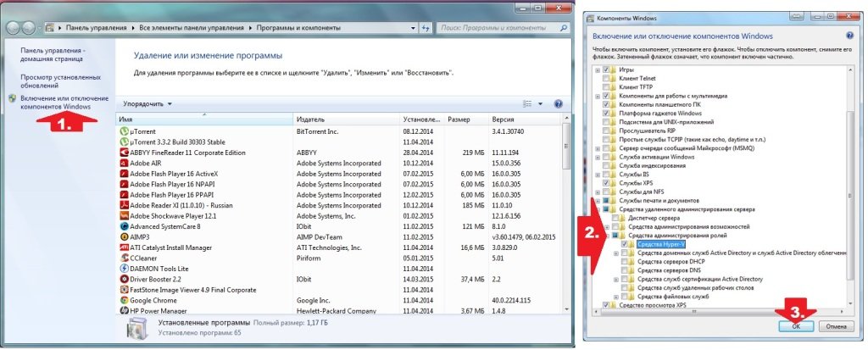Expand the Служба активации Windows node

(598, 157)
